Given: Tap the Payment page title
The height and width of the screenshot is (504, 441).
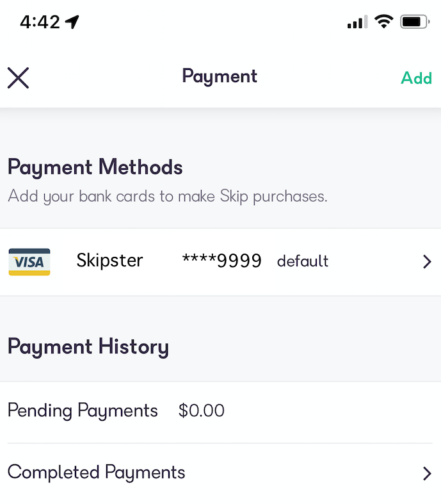Looking at the screenshot, I should 220,77.
